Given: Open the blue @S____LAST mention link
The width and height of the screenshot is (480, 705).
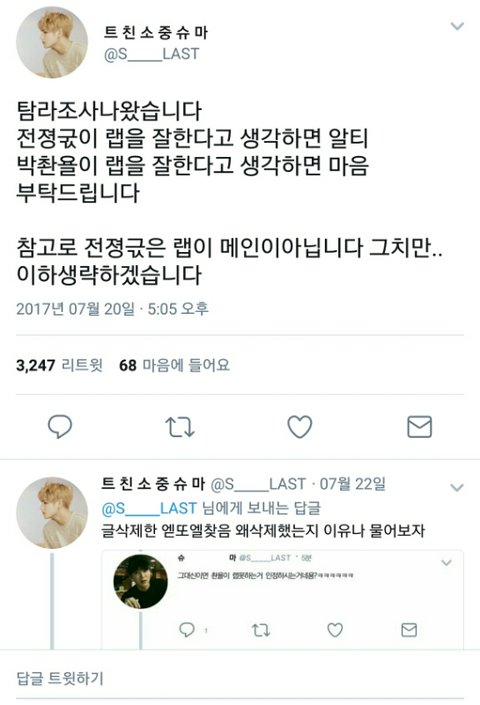Looking at the screenshot, I should (x=149, y=508).
